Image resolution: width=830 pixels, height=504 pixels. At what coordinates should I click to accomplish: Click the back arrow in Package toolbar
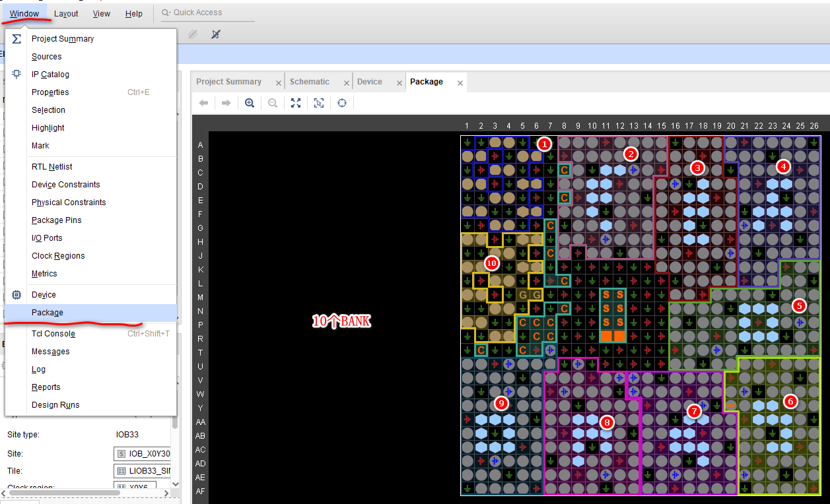[x=204, y=103]
